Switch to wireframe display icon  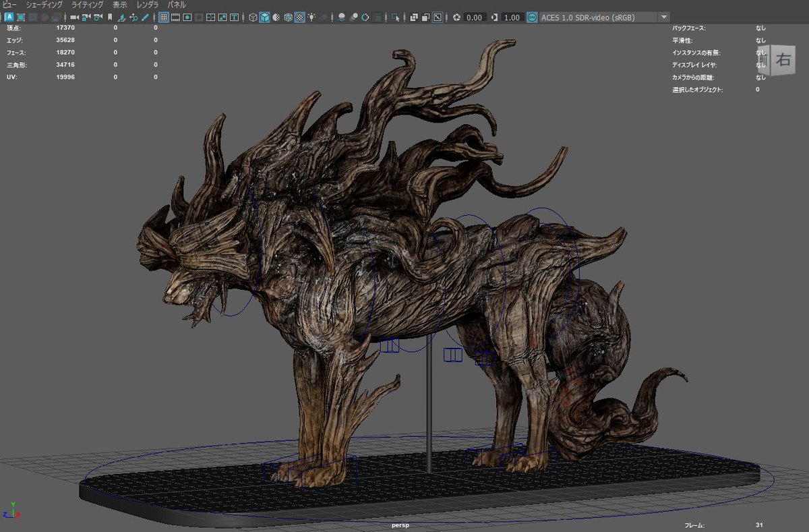[253, 17]
